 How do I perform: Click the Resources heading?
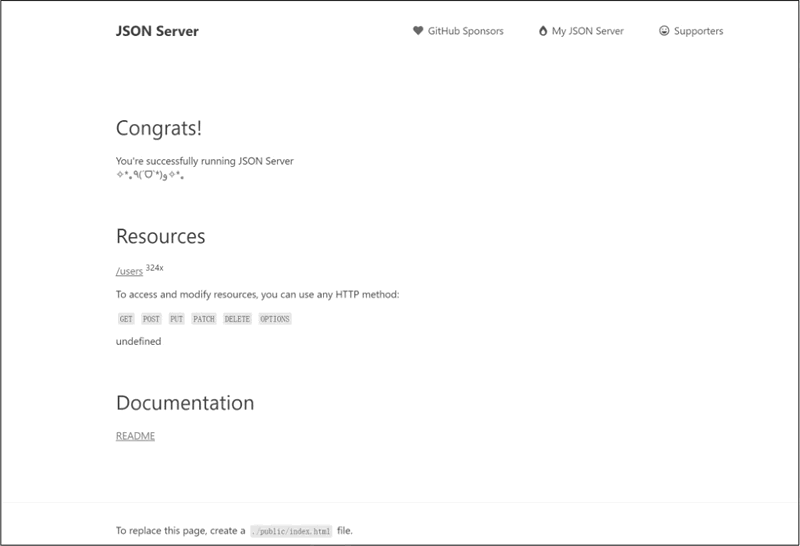pos(161,236)
